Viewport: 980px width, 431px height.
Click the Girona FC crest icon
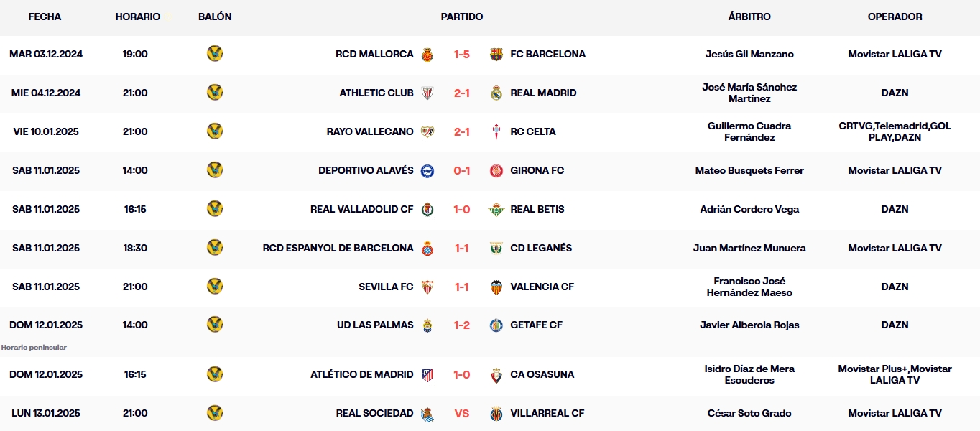click(x=496, y=170)
